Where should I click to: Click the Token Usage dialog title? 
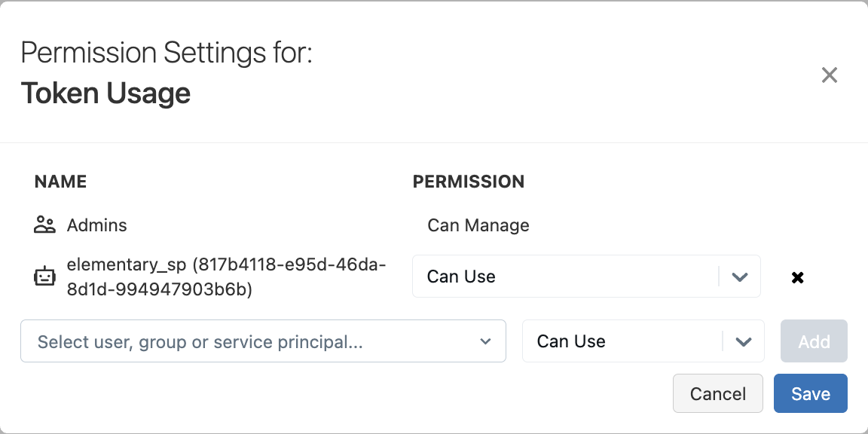point(105,93)
